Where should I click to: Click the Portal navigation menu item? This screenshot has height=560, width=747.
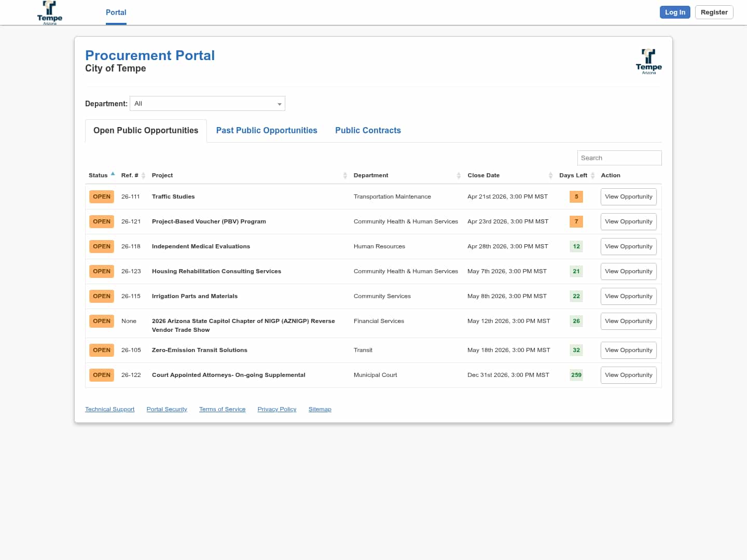tap(116, 12)
